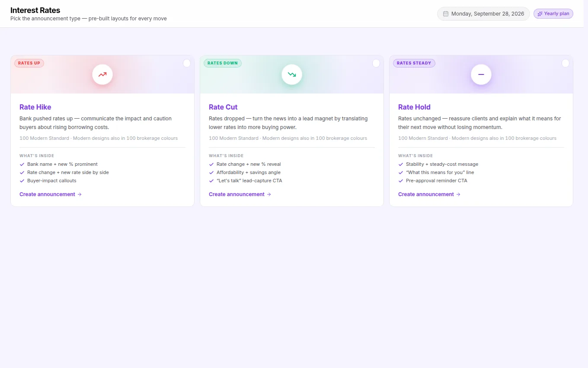Click the arrow after Rate Hold's Create announcement
The image size is (588, 368).
pos(458,194)
